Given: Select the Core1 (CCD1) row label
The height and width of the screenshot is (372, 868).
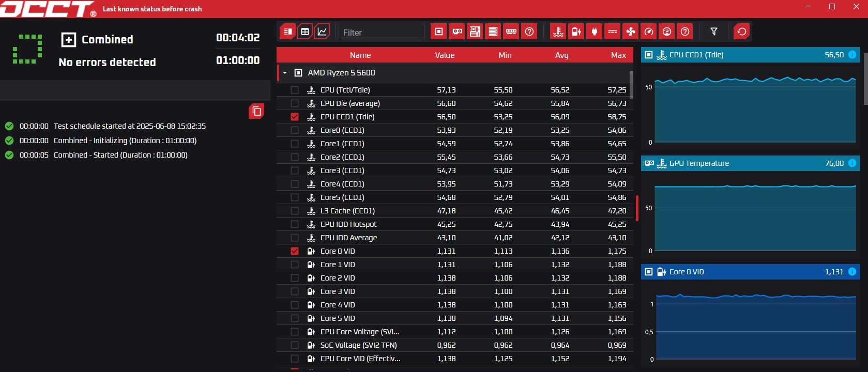Looking at the screenshot, I should coord(342,144).
